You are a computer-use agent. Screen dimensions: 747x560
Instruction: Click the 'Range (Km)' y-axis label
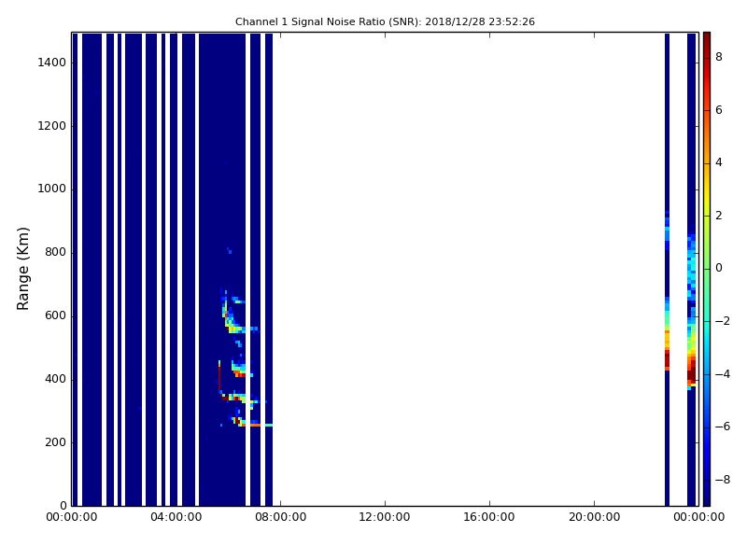(x=22, y=269)
